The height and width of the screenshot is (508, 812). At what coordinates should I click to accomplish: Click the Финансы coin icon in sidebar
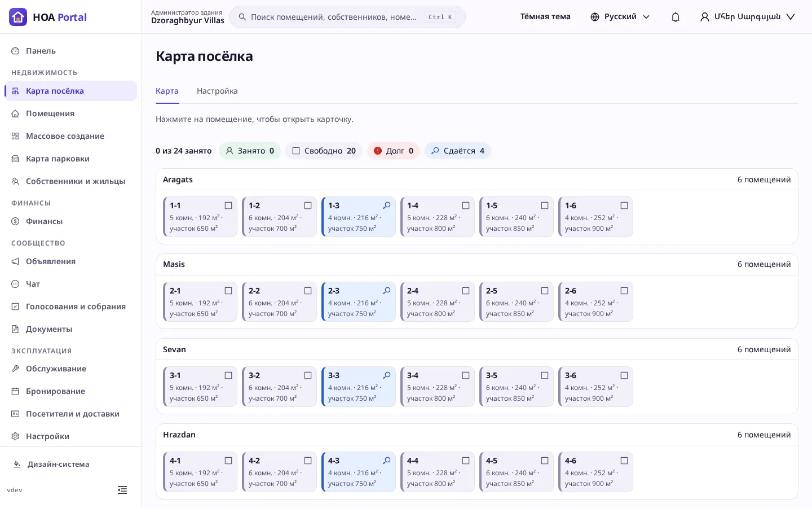[x=15, y=221]
